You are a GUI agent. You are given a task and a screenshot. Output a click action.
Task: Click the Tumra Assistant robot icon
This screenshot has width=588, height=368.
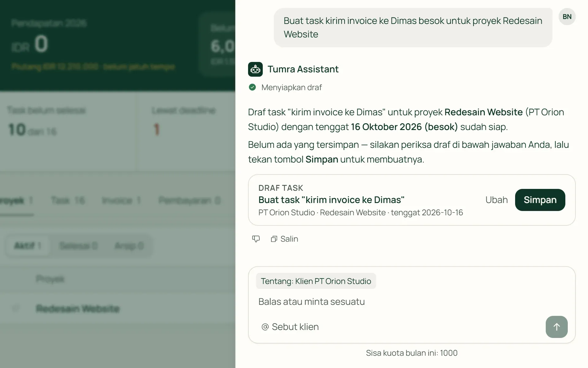(255, 69)
